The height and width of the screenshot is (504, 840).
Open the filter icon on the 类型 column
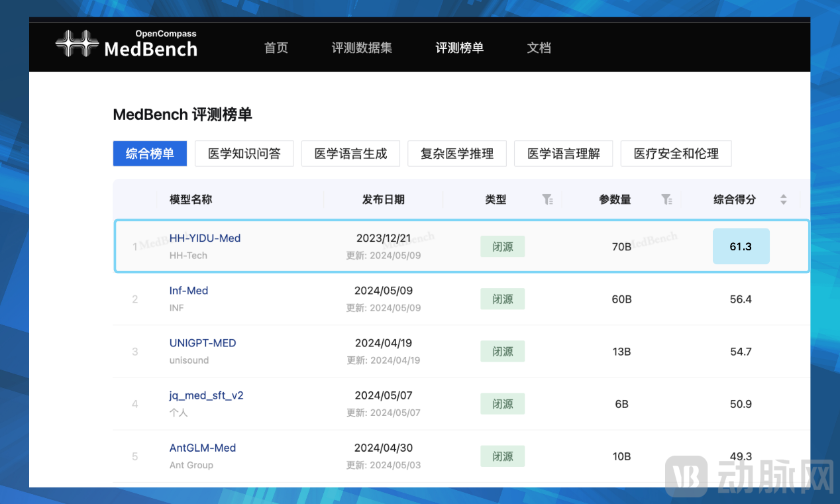[x=547, y=199]
